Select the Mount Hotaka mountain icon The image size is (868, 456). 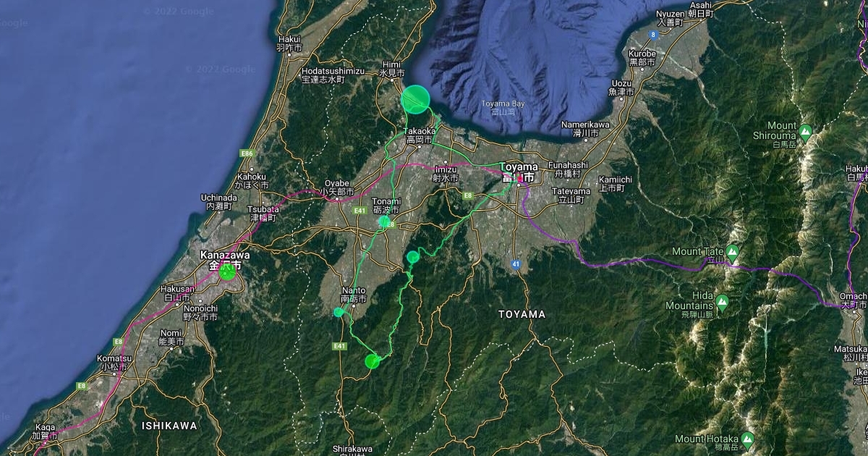[x=747, y=439]
